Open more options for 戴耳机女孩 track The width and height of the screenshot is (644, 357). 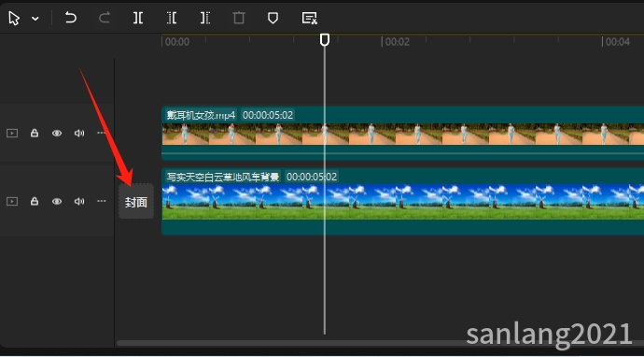pyautogui.click(x=102, y=133)
